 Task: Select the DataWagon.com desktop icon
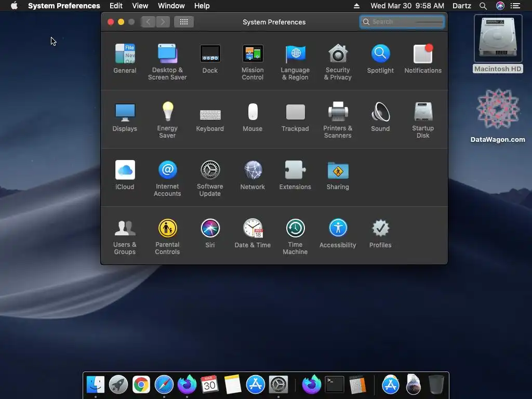(x=498, y=116)
